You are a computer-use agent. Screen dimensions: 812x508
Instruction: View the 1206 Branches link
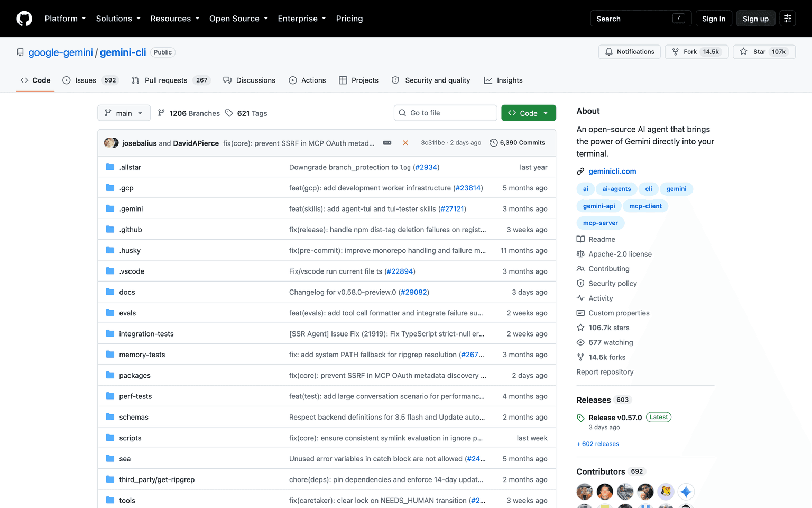(189, 113)
